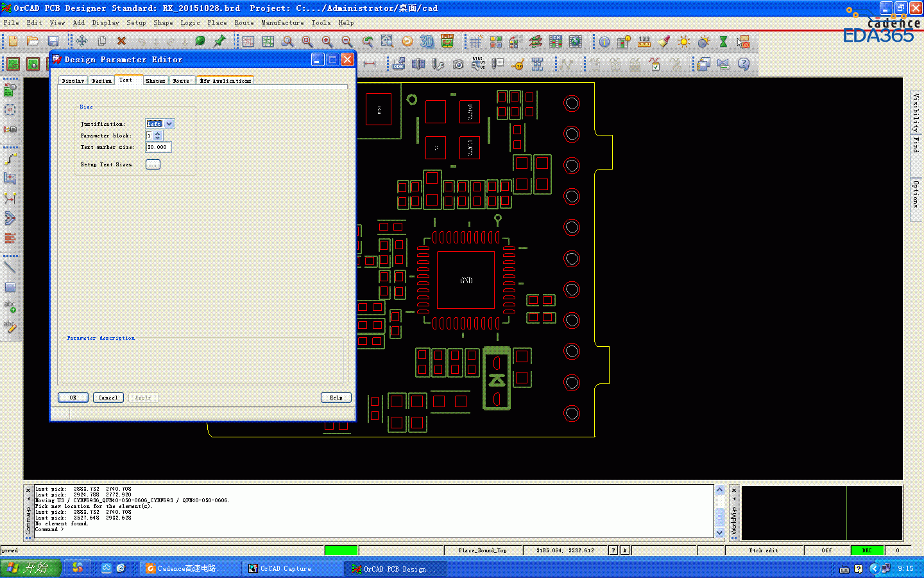The image size is (924, 578).
Task: Switch to the Shapes tab
Action: click(x=155, y=81)
